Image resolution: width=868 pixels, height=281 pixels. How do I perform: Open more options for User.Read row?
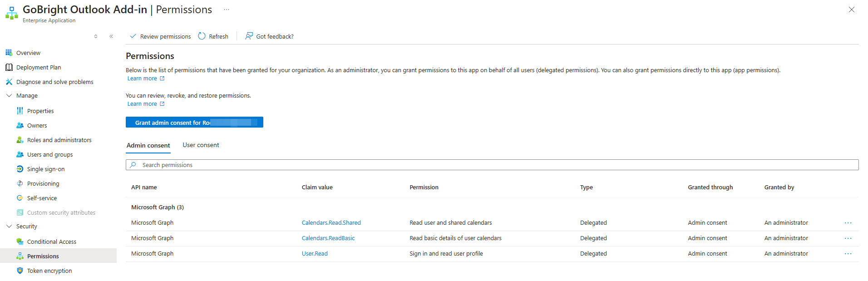848,254
